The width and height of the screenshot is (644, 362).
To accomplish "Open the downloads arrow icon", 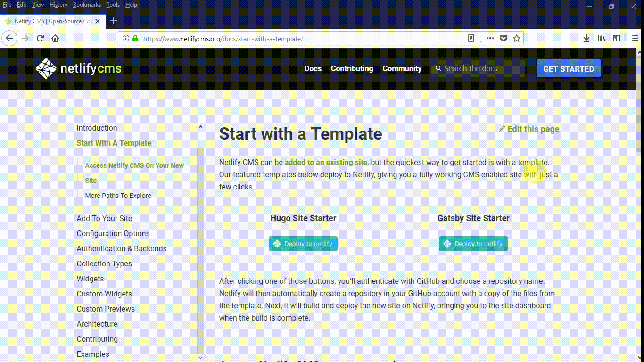I will pos(586,38).
